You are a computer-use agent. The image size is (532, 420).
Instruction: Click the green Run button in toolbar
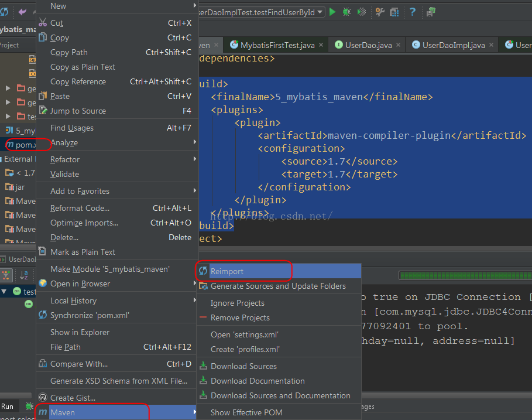pyautogui.click(x=332, y=12)
